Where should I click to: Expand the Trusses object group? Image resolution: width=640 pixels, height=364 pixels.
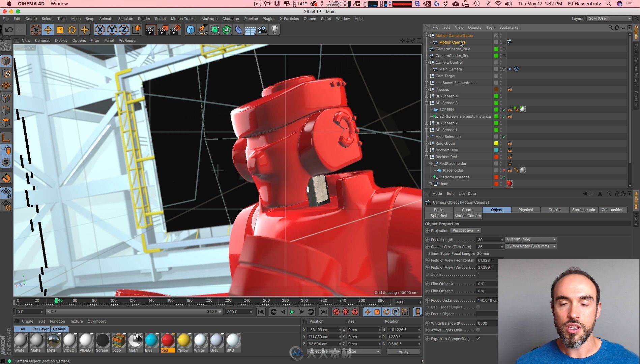427,89
